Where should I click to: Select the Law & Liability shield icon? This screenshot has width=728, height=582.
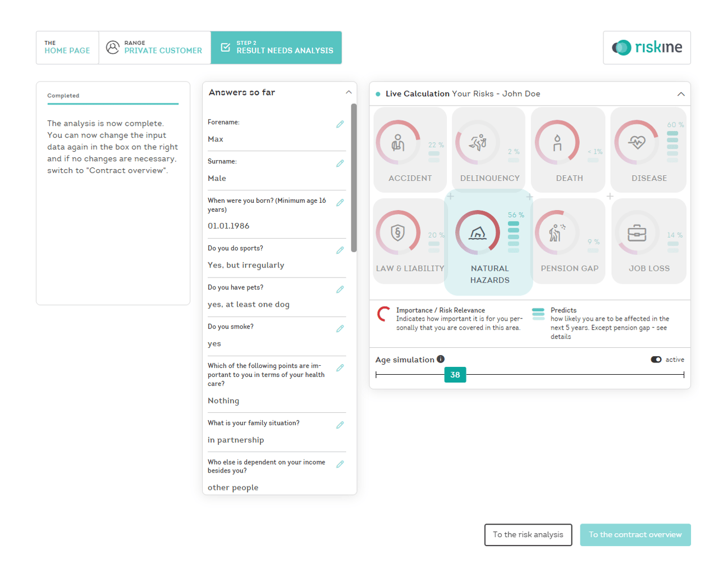click(x=398, y=233)
